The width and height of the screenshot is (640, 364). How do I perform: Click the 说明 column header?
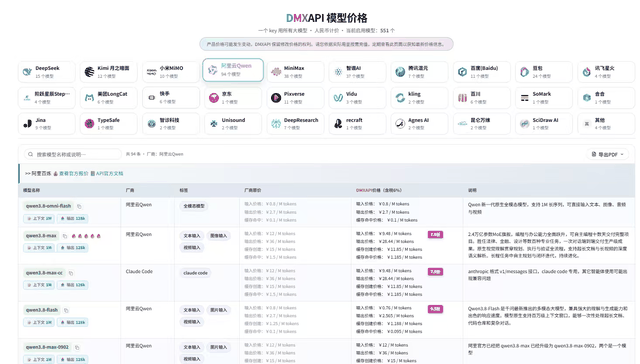(472, 190)
